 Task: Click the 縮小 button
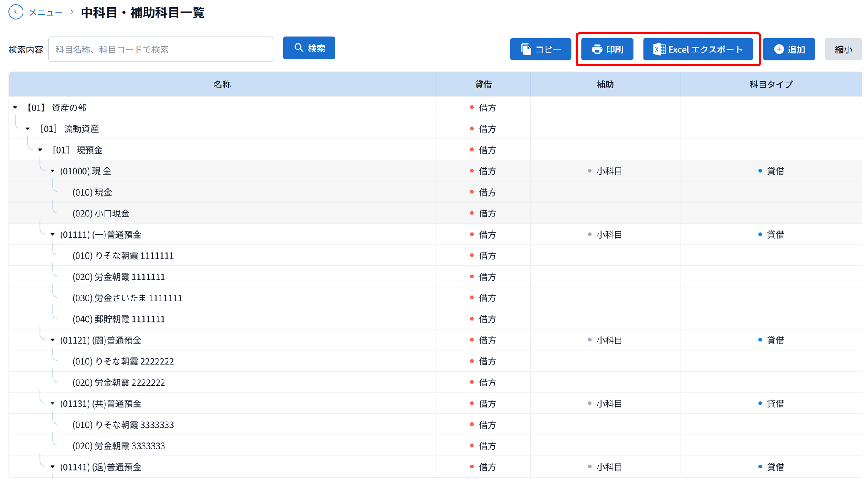click(843, 49)
